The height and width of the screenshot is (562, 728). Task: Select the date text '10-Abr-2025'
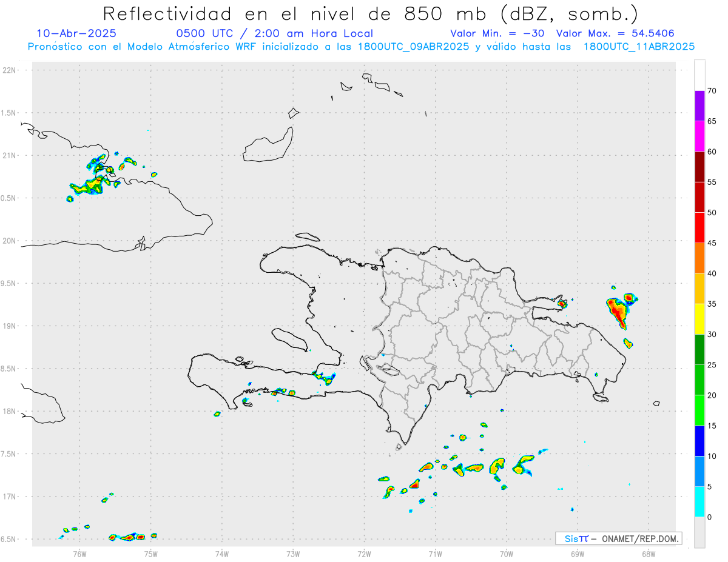pyautogui.click(x=76, y=33)
